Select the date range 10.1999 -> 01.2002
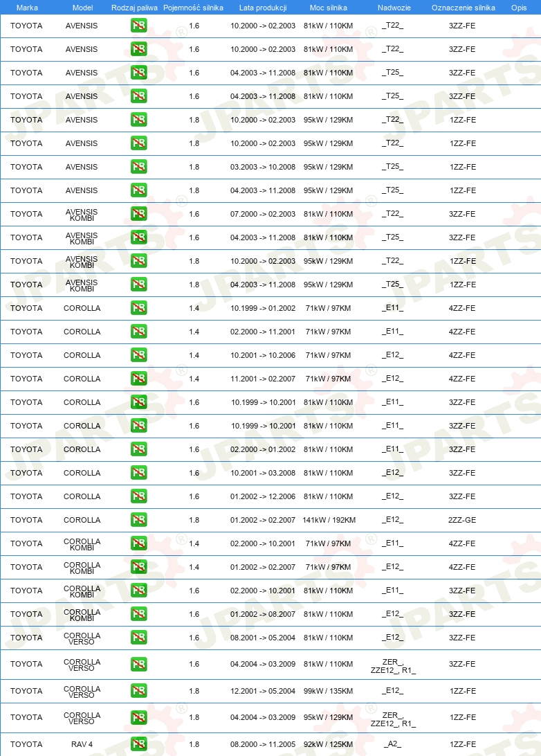 pyautogui.click(x=263, y=308)
